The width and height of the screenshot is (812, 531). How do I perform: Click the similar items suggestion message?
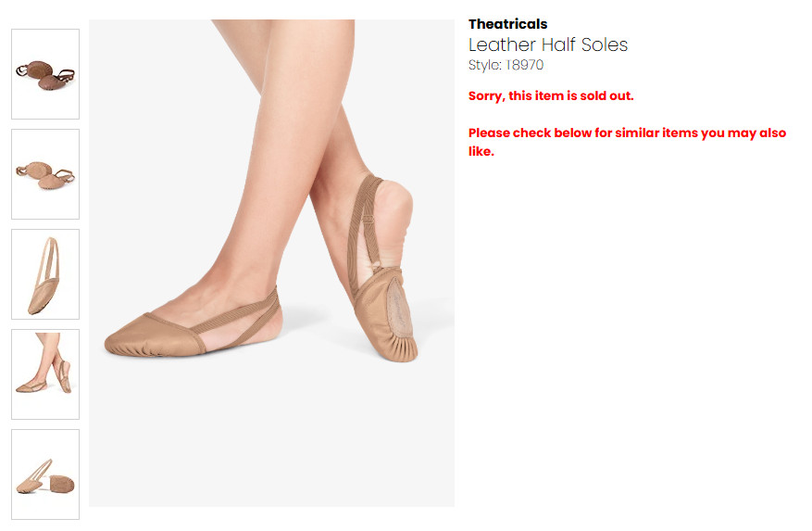(627, 142)
